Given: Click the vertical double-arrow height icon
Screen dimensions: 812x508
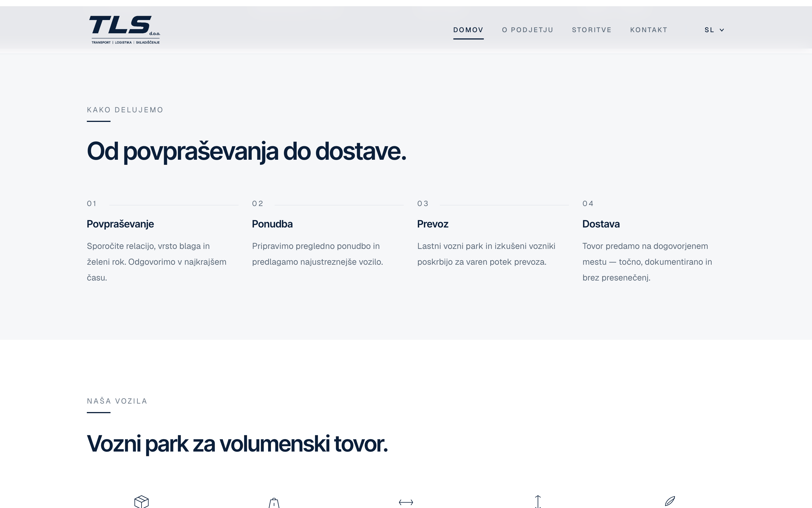Looking at the screenshot, I should tap(538, 502).
